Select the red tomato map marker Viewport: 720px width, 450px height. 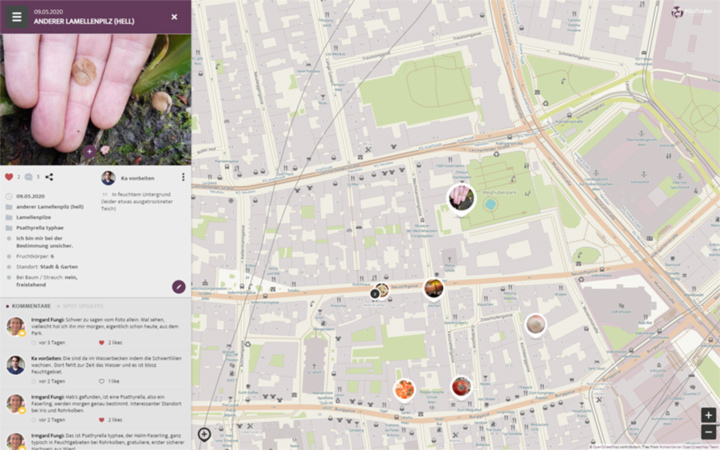coord(461,386)
